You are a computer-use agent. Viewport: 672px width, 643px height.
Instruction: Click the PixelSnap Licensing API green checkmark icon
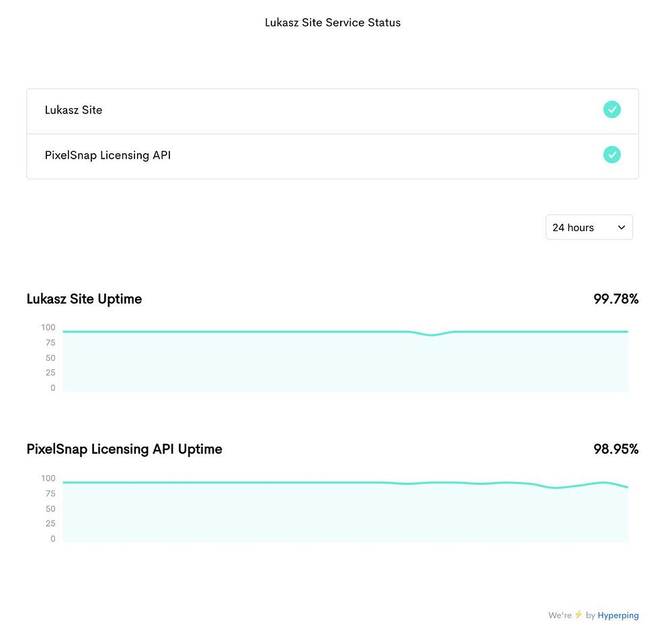click(612, 155)
